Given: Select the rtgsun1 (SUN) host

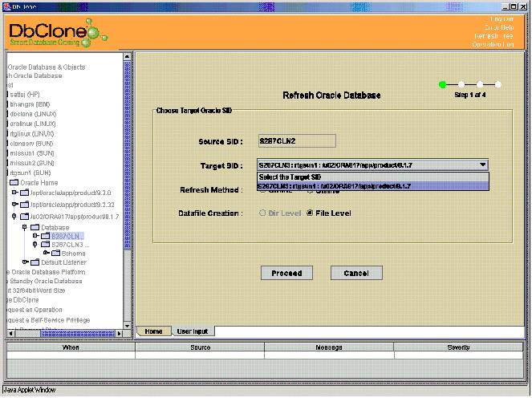Looking at the screenshot, I should (30, 173).
